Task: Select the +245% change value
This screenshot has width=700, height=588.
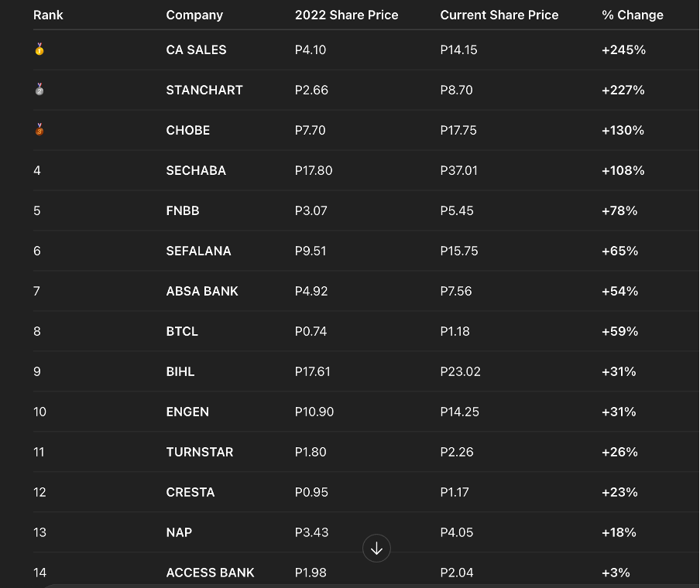Action: 623,50
